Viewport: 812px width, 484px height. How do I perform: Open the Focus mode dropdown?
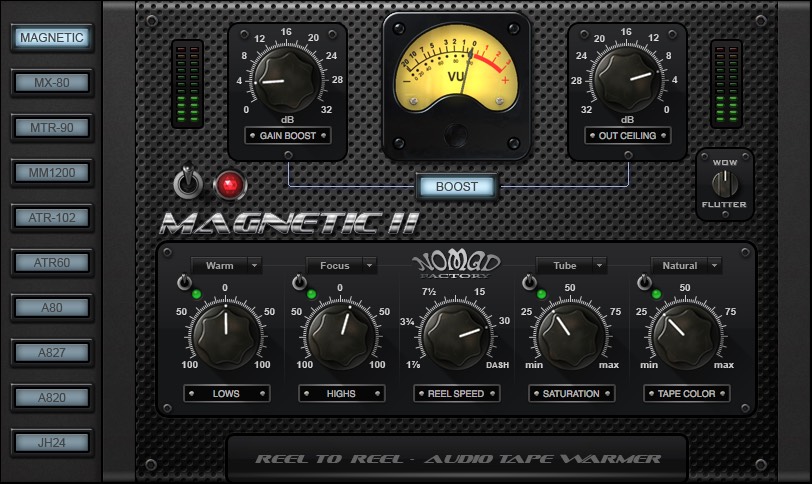[341, 266]
